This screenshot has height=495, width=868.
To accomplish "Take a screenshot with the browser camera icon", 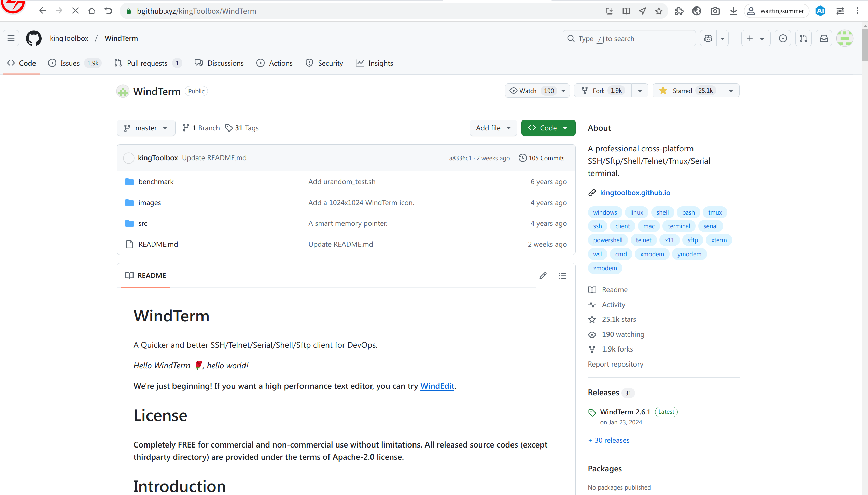I will coord(715,11).
